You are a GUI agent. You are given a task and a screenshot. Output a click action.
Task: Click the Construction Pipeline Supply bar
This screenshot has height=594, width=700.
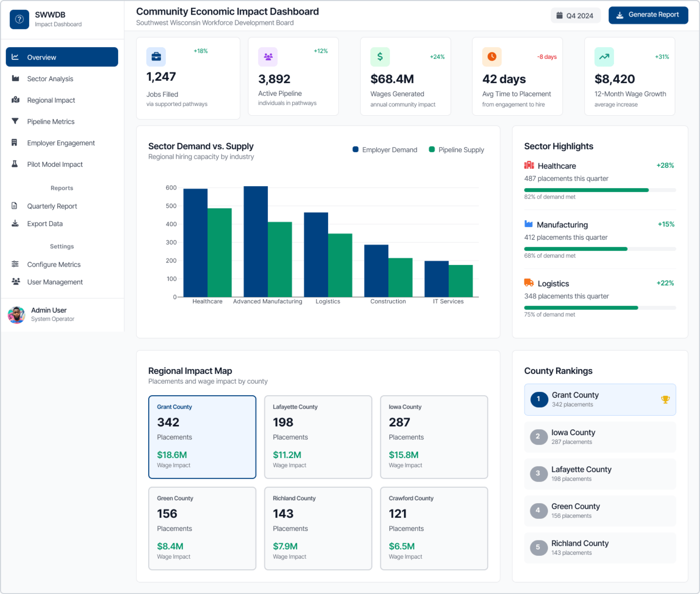tap(400, 277)
